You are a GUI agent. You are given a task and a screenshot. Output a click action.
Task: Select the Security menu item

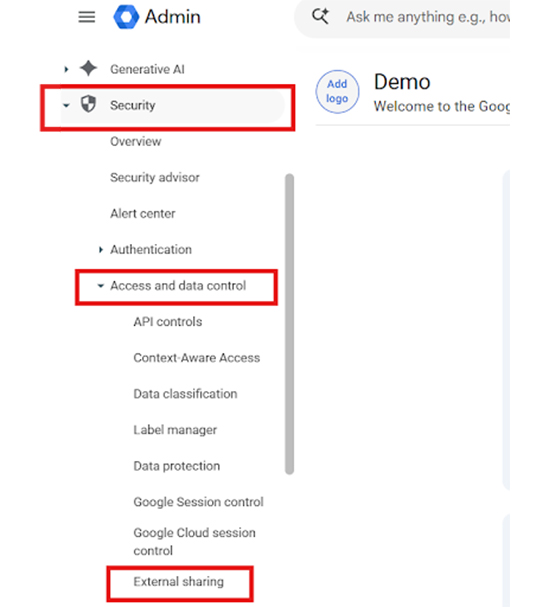tap(133, 105)
